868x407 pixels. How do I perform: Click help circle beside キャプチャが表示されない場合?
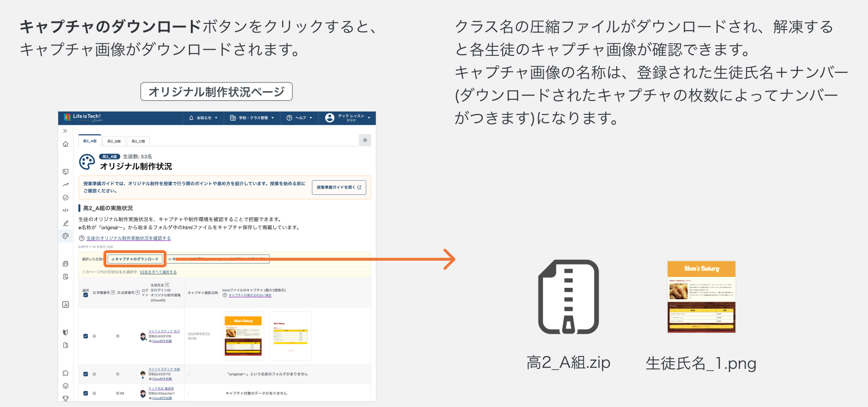tap(225, 295)
